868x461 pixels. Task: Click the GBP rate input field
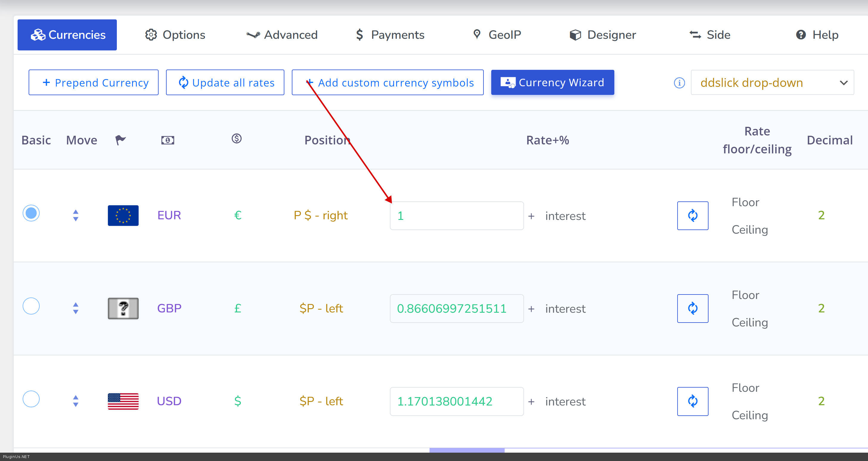pyautogui.click(x=456, y=308)
